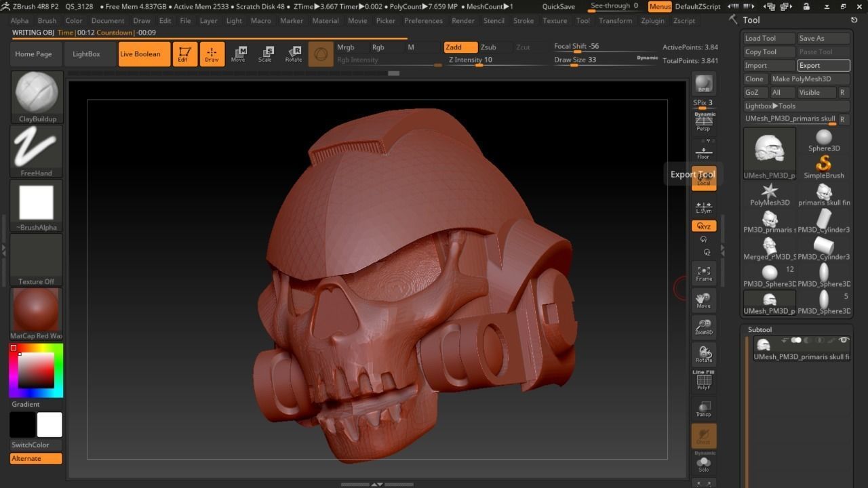Activate Draw mode button
This screenshot has height=488, width=868.
point(212,54)
